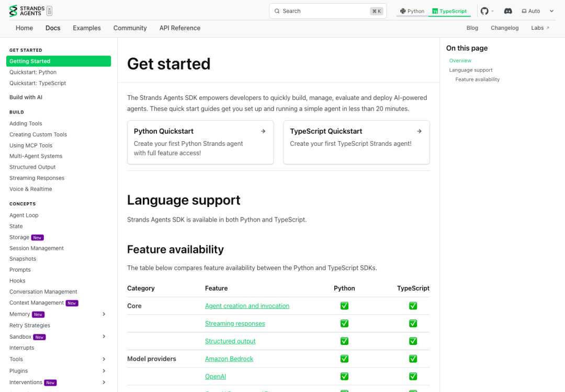Viewport: 565px width, 392px height.
Task: Open Agent creation and invocation link
Action: click(247, 306)
